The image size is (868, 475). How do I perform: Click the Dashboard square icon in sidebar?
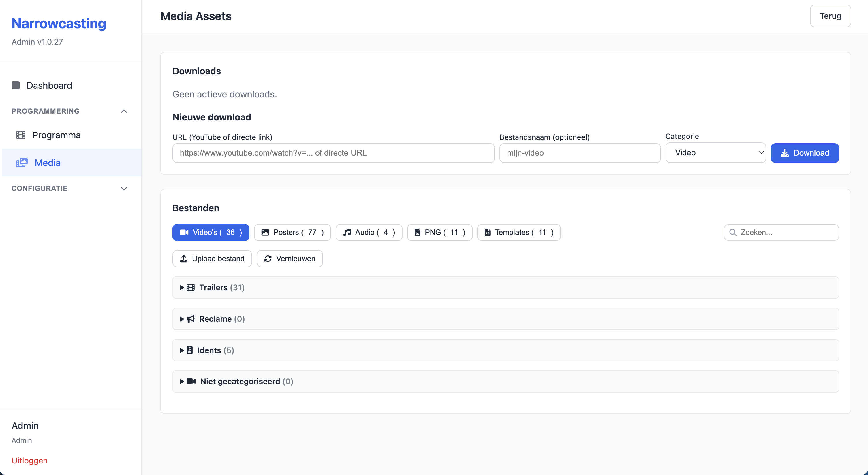pyautogui.click(x=16, y=85)
